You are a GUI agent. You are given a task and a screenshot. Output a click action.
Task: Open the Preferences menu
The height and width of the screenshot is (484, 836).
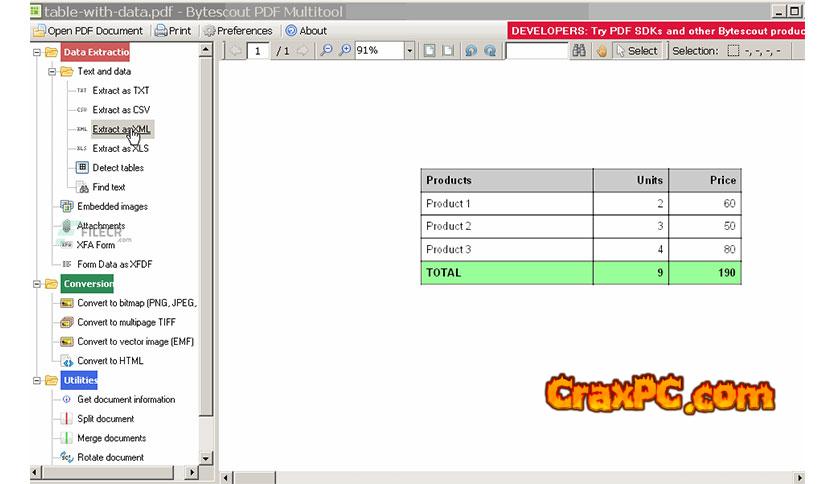(237, 31)
